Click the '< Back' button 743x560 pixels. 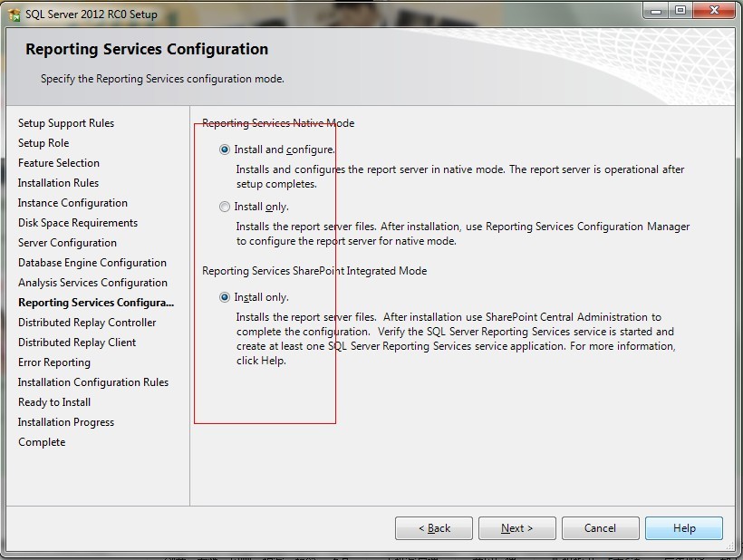coord(434,528)
